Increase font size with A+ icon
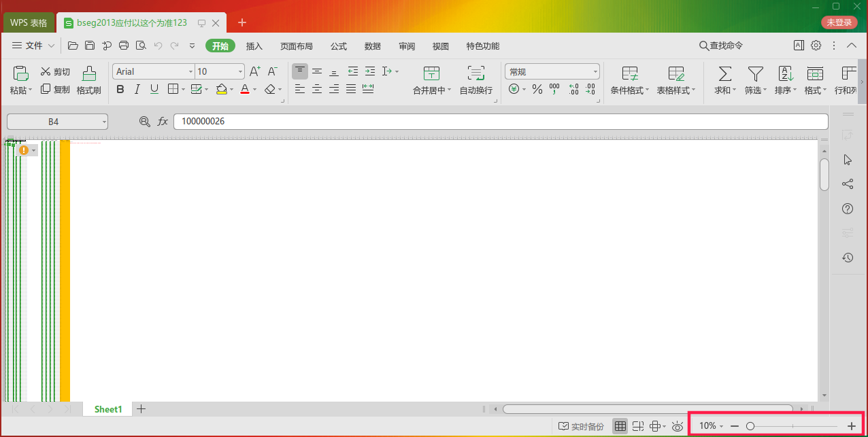868x437 pixels. (255, 71)
